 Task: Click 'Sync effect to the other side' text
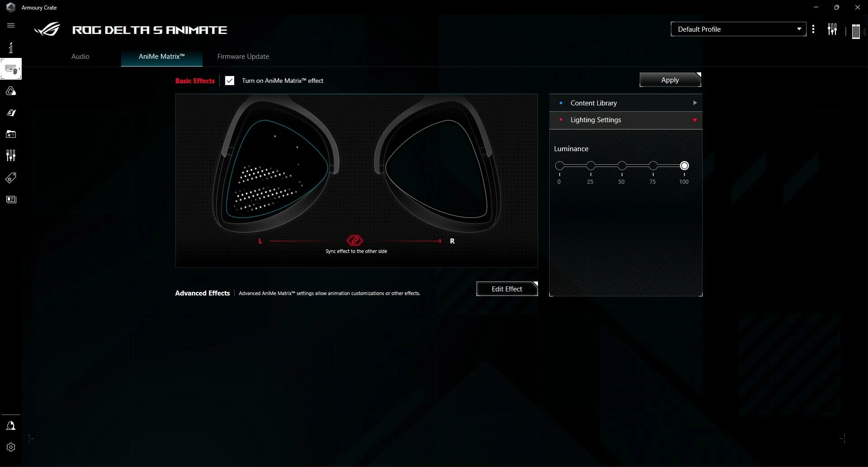tap(356, 251)
